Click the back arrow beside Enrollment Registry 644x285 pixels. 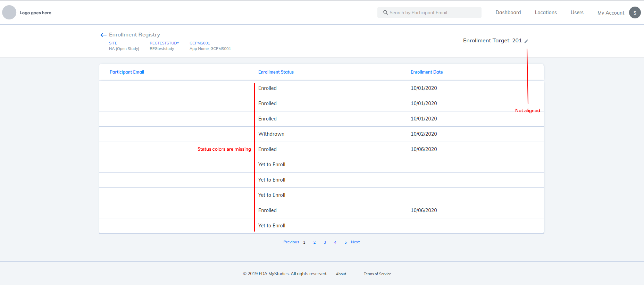tap(103, 35)
